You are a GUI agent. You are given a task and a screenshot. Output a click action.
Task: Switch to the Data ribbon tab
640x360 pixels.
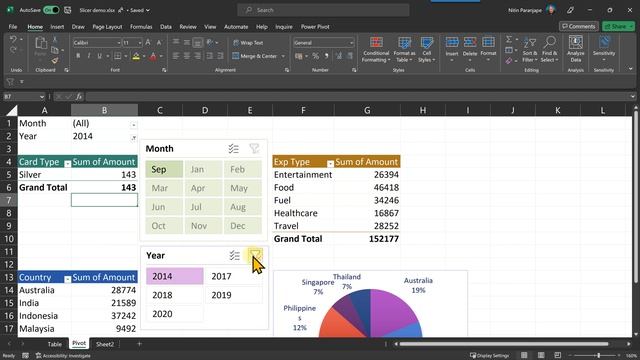tap(166, 27)
